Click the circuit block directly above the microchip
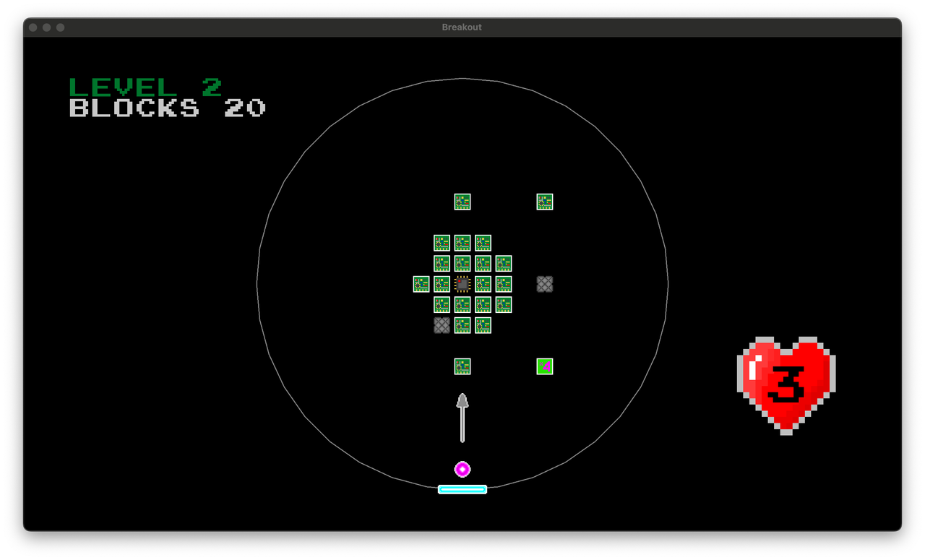This screenshot has width=925, height=560. [462, 263]
